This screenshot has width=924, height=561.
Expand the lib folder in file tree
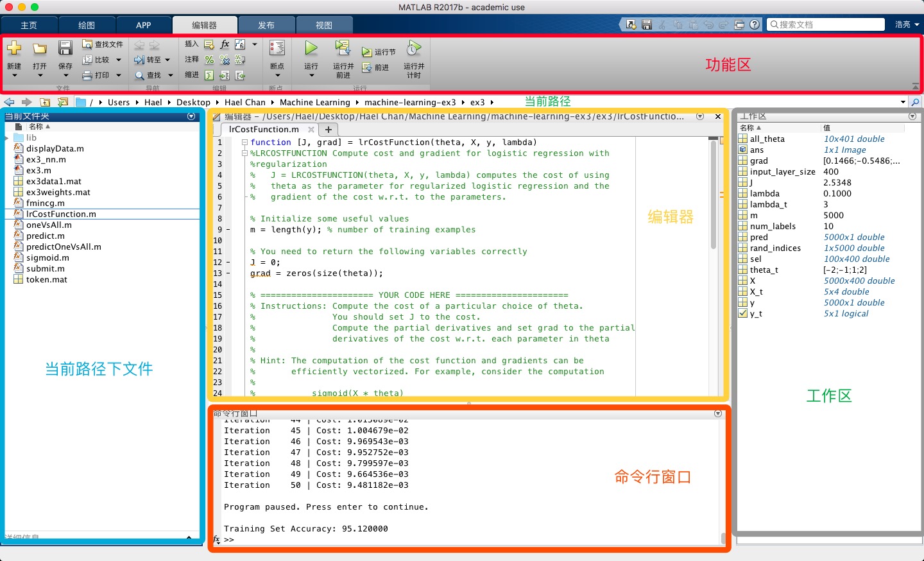pyautogui.click(x=7, y=138)
